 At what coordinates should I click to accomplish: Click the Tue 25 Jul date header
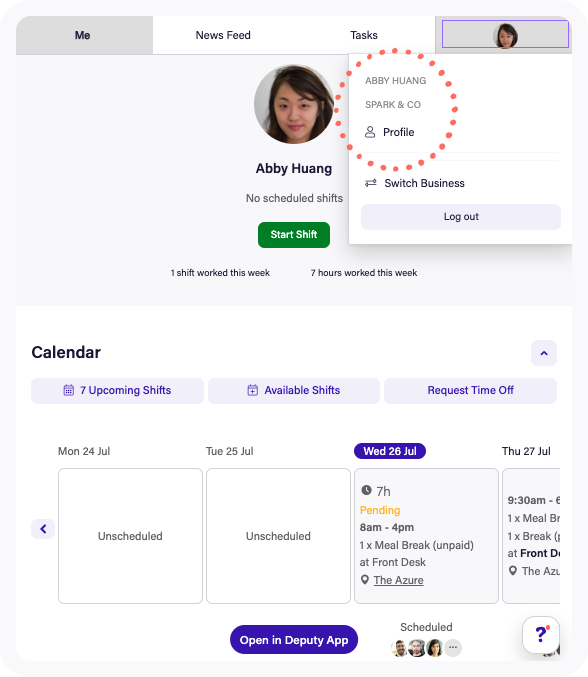(x=230, y=451)
